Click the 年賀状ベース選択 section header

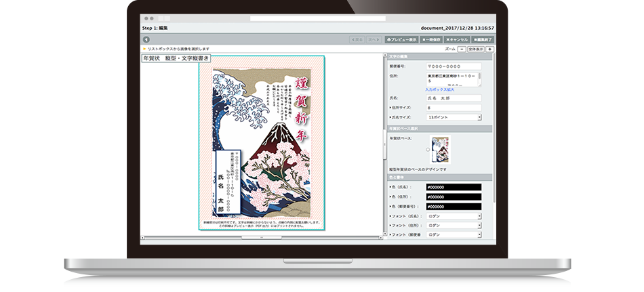pyautogui.click(x=439, y=129)
